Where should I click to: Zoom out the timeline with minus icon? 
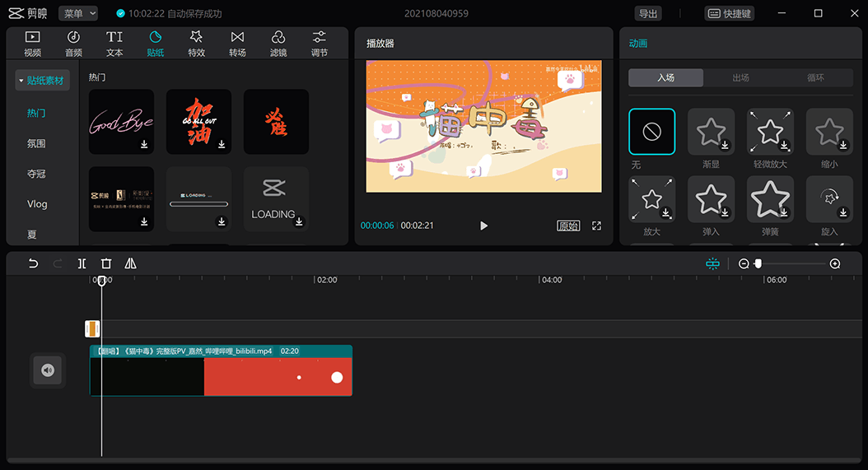(x=744, y=263)
